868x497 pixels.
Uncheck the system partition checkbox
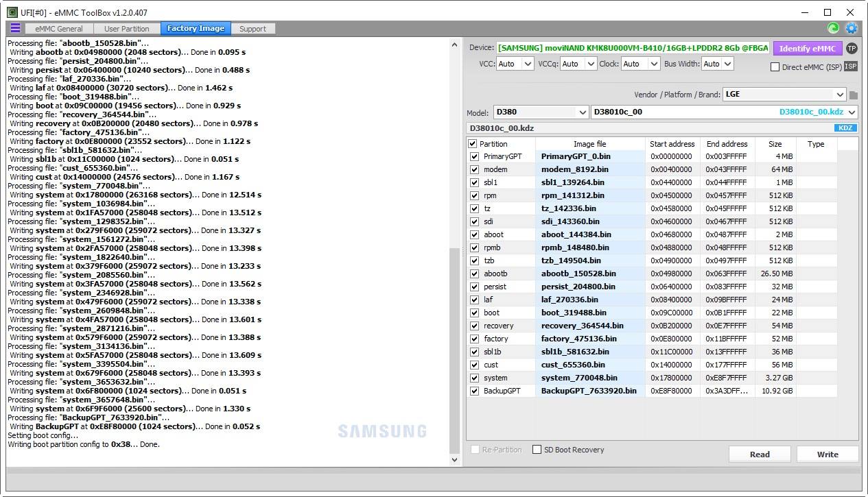click(x=474, y=378)
